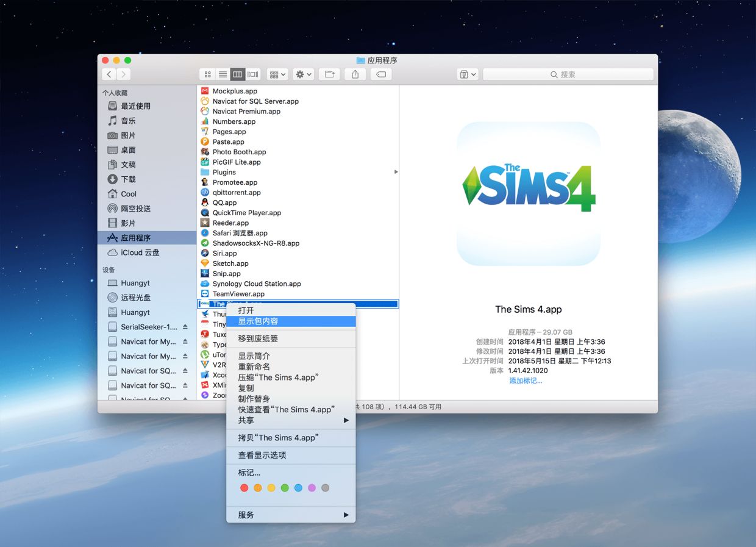Click 标记… in the context menu
The image size is (756, 547).
(x=291, y=473)
